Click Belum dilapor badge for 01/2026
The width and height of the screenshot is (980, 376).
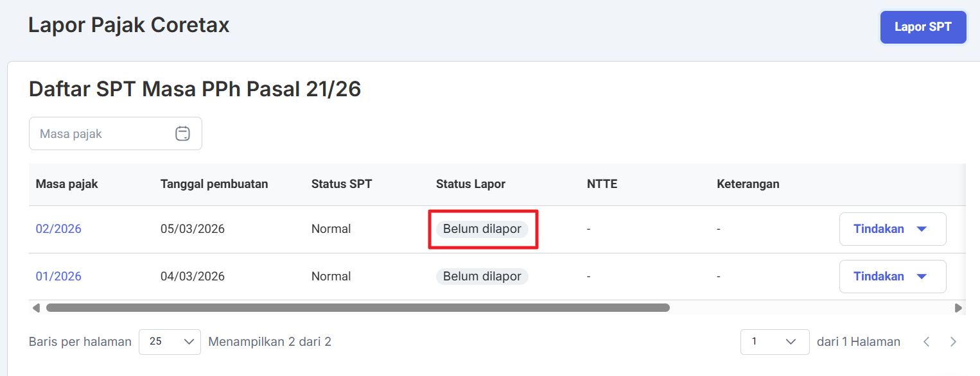click(x=482, y=277)
